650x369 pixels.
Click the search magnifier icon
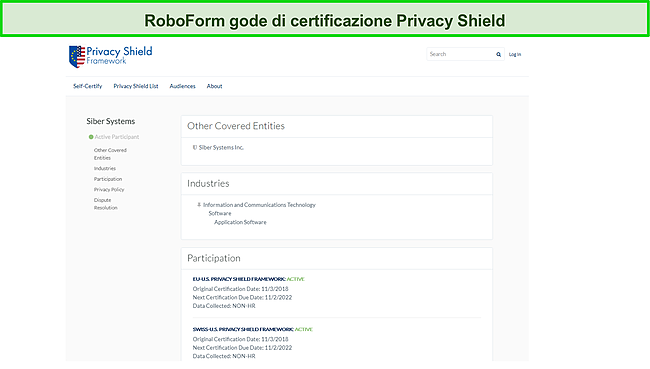click(498, 54)
